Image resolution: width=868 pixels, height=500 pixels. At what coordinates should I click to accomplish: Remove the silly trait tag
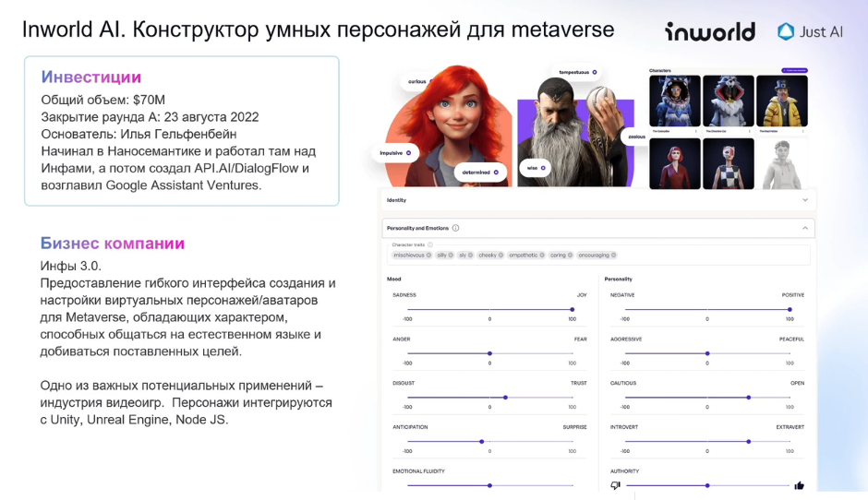451,256
